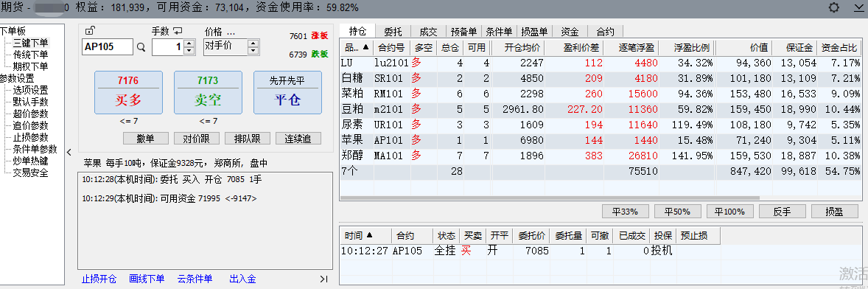Viewport: 868px width, 289px height.
Task: Switch to the 成交 tab
Action: click(428, 32)
